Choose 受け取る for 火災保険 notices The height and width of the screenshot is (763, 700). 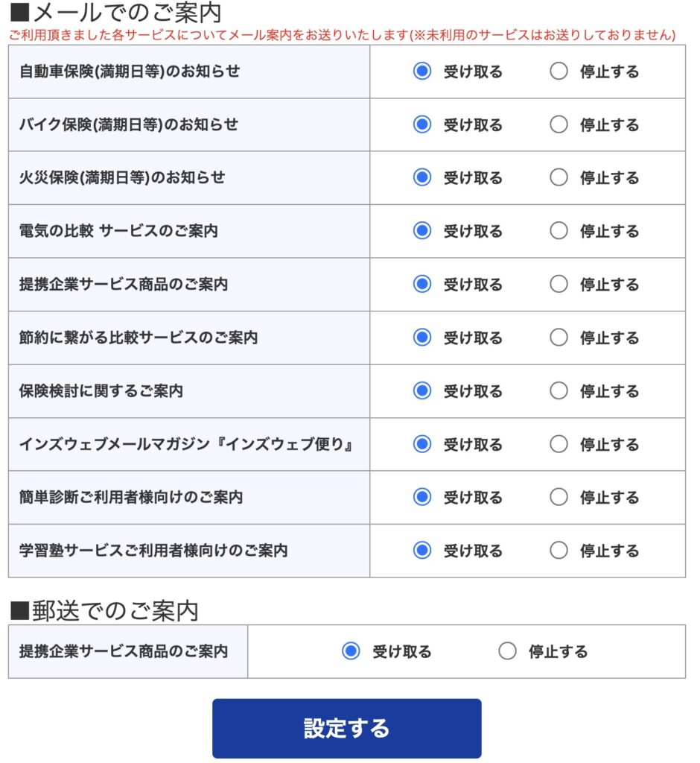[422, 178]
